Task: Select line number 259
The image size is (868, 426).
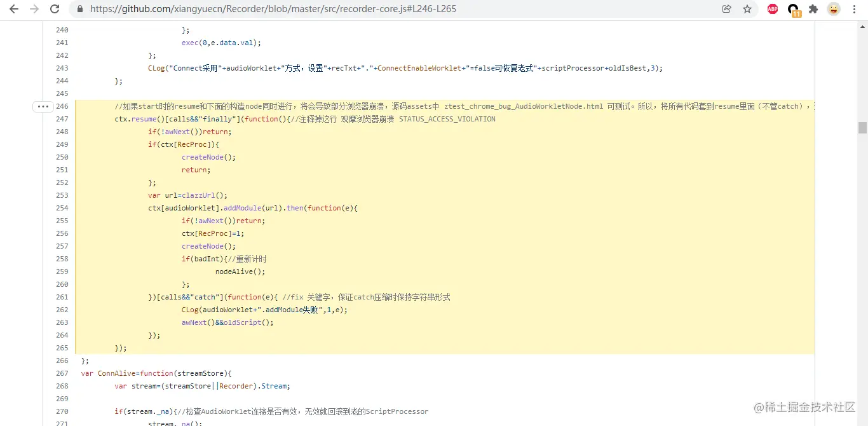Action: 62,271
